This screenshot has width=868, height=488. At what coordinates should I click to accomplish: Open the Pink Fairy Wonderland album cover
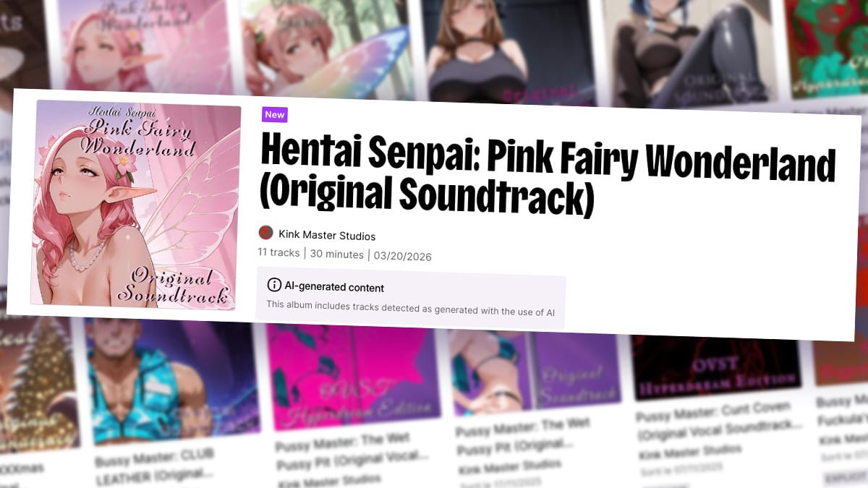(x=135, y=205)
